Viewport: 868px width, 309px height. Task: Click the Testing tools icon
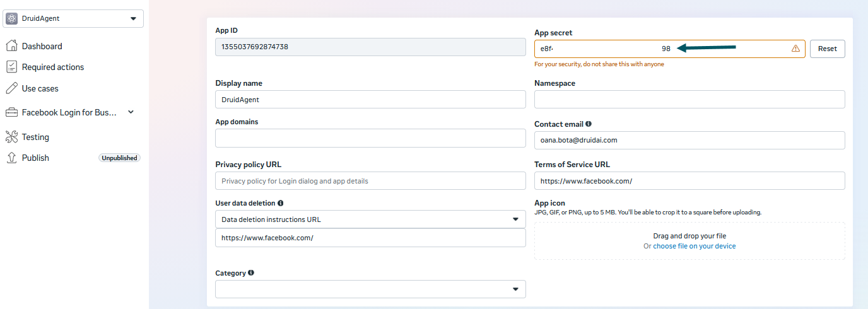click(11, 137)
